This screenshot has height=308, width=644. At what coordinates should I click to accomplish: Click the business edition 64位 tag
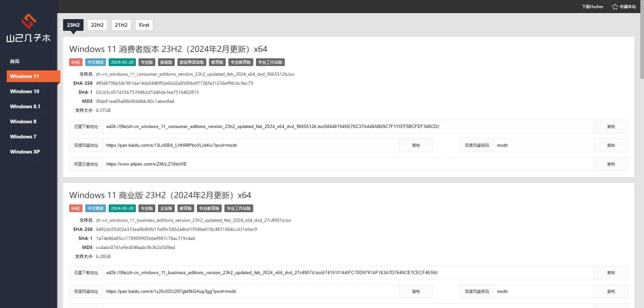(x=76, y=209)
